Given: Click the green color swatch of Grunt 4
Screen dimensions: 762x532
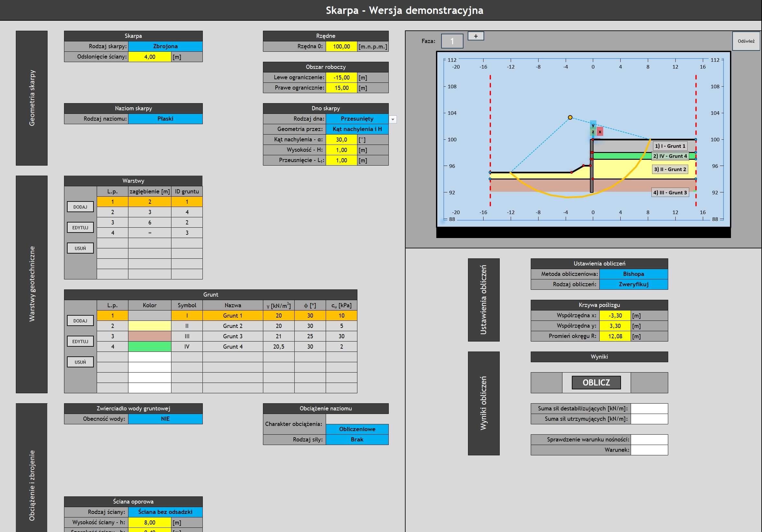Looking at the screenshot, I should tap(149, 346).
